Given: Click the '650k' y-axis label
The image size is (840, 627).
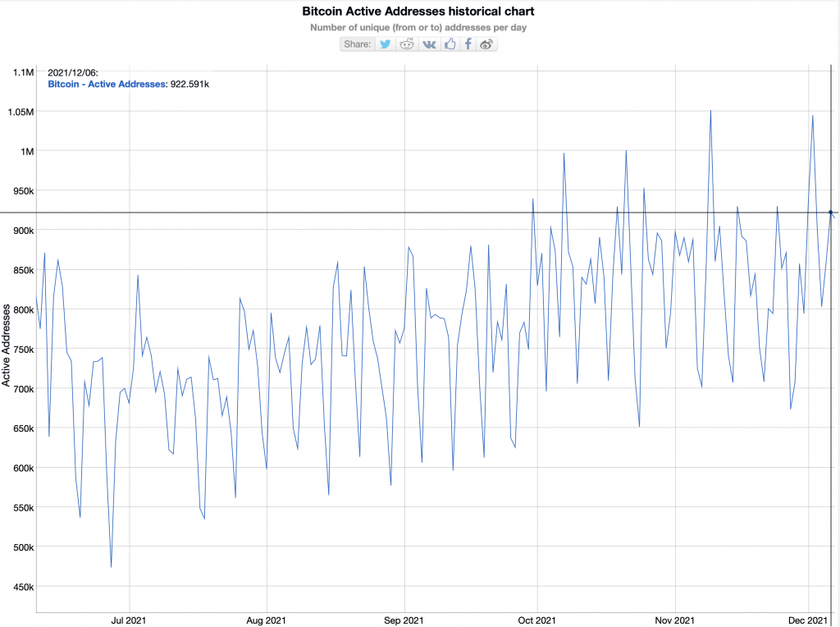Looking at the screenshot, I should [x=22, y=428].
